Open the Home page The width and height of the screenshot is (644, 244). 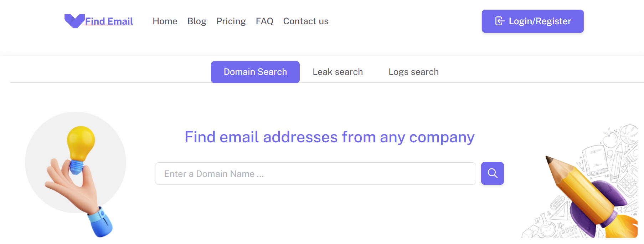165,21
